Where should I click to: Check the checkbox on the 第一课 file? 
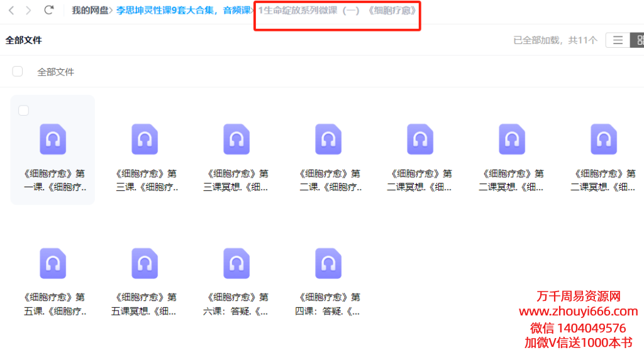click(x=24, y=111)
